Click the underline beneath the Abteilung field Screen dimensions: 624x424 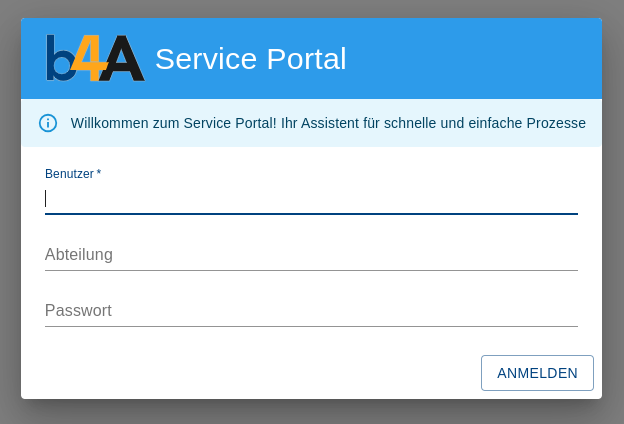coord(311,270)
